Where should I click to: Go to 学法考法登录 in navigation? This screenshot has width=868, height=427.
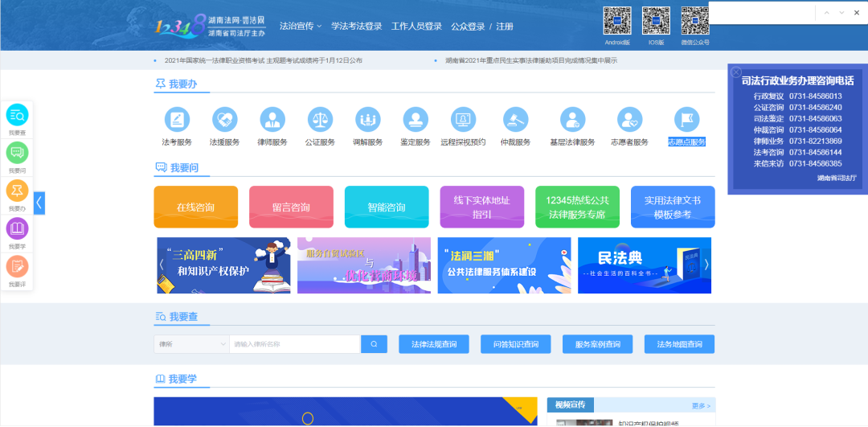pyautogui.click(x=356, y=26)
